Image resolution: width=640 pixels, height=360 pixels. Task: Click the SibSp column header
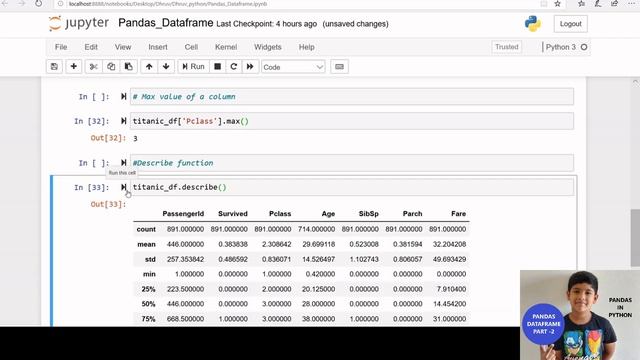369,213
